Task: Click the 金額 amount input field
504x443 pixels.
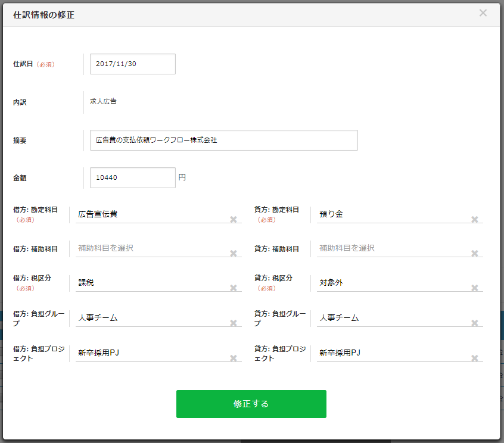Action: 132,177
